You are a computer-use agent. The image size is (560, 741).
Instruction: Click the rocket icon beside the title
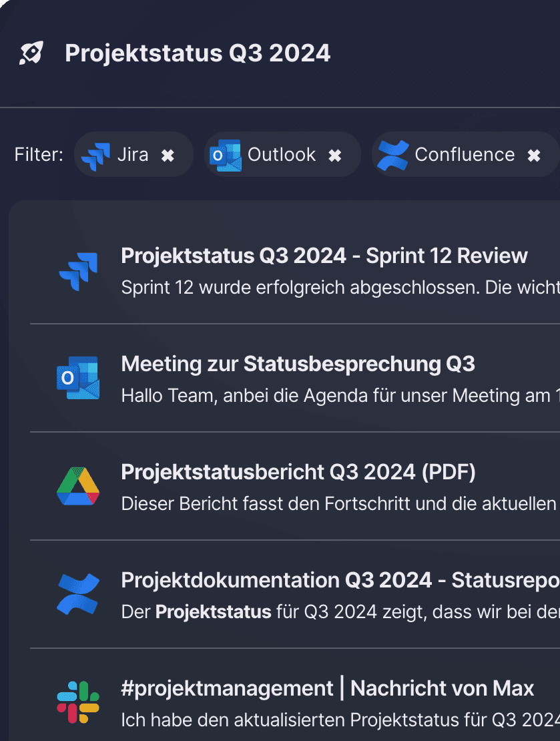point(31,53)
